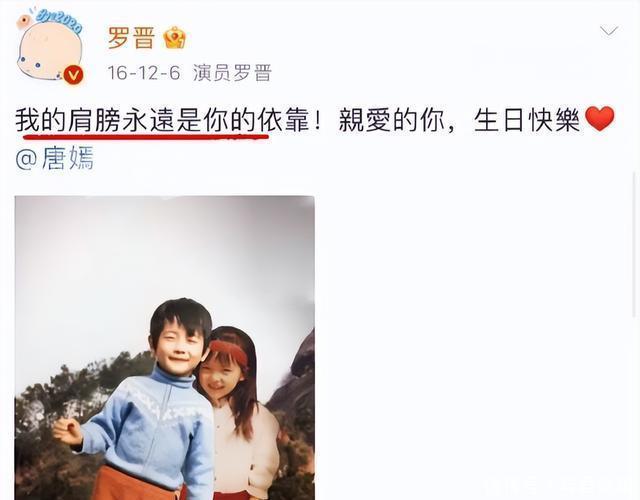Click the text 親愛的你

[392, 120]
